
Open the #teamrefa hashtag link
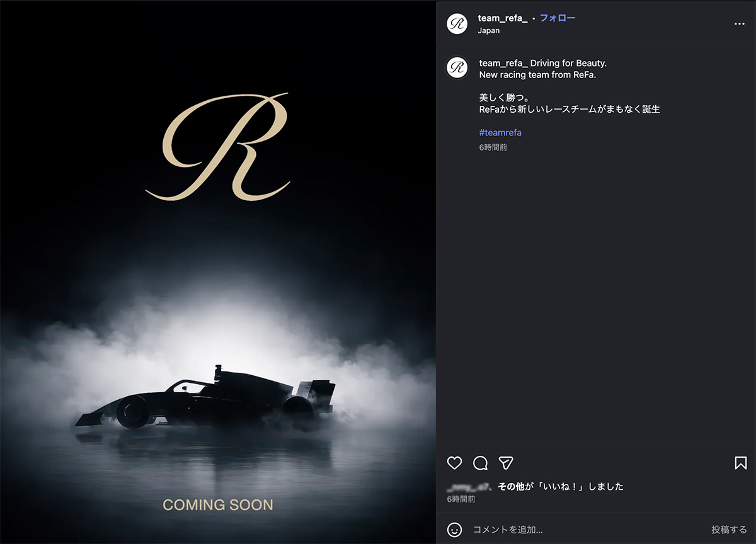[500, 133]
